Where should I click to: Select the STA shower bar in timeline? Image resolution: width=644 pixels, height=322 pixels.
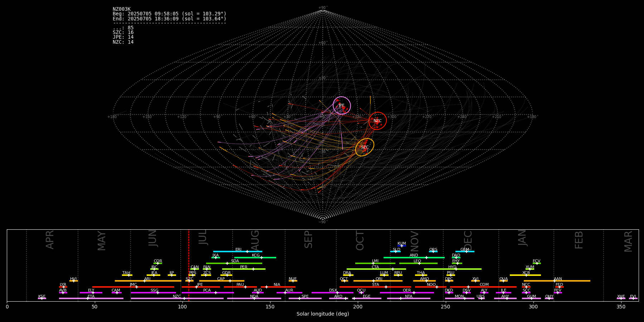375,287
